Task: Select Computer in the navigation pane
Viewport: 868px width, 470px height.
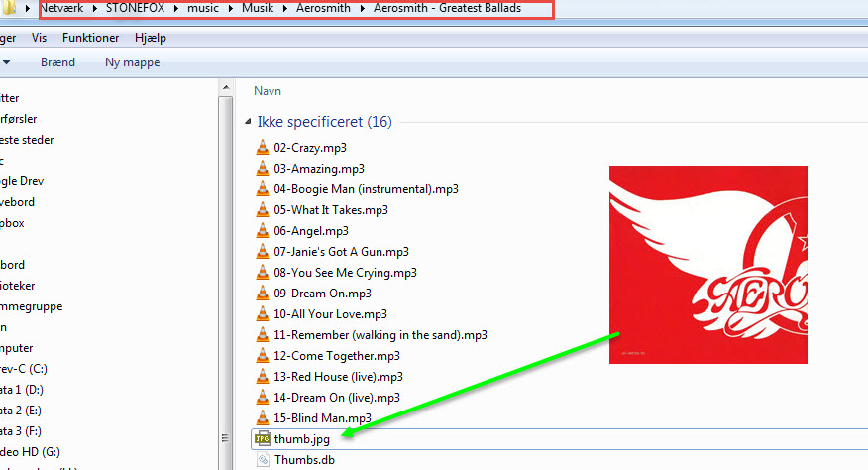Action: [x=17, y=348]
